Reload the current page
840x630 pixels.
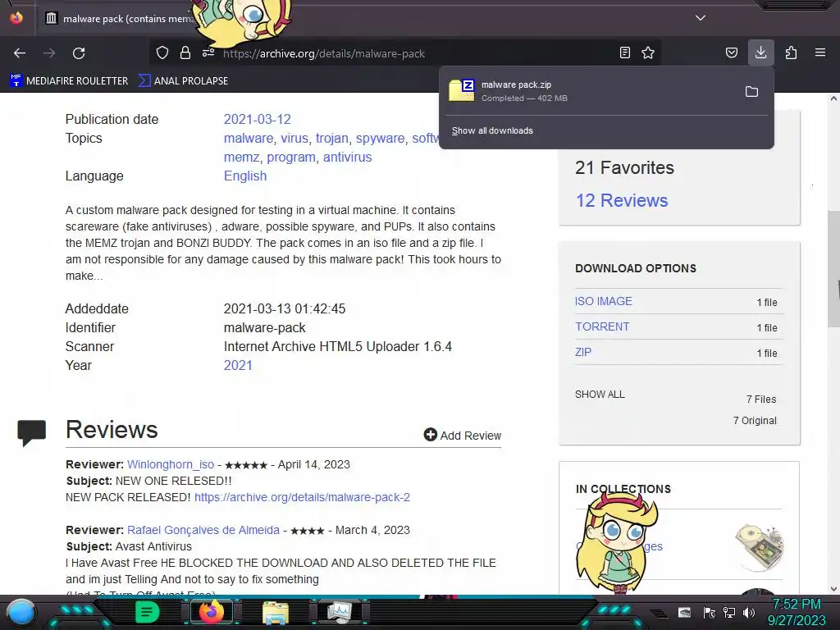click(79, 53)
